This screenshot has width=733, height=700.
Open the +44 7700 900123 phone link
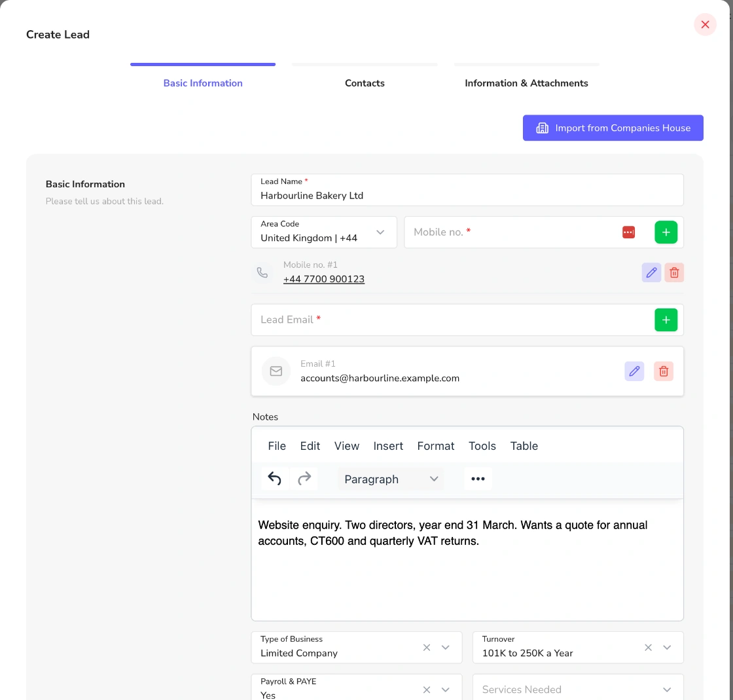pyautogui.click(x=323, y=279)
